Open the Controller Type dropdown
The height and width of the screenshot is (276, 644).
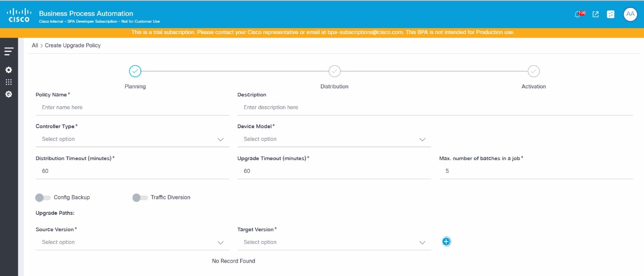pos(132,139)
